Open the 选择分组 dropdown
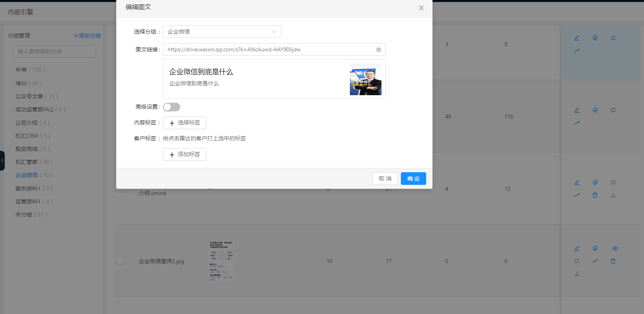644x314 pixels. pos(222,32)
